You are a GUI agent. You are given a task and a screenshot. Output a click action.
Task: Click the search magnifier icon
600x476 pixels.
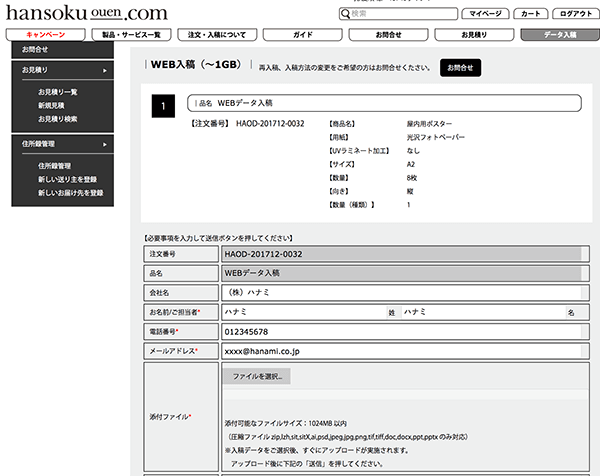pyautogui.click(x=345, y=15)
